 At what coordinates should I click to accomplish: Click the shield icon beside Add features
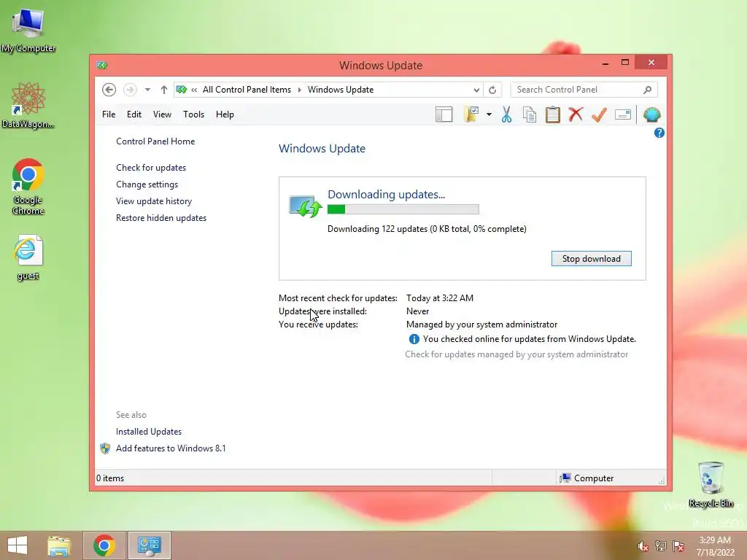[x=105, y=448]
